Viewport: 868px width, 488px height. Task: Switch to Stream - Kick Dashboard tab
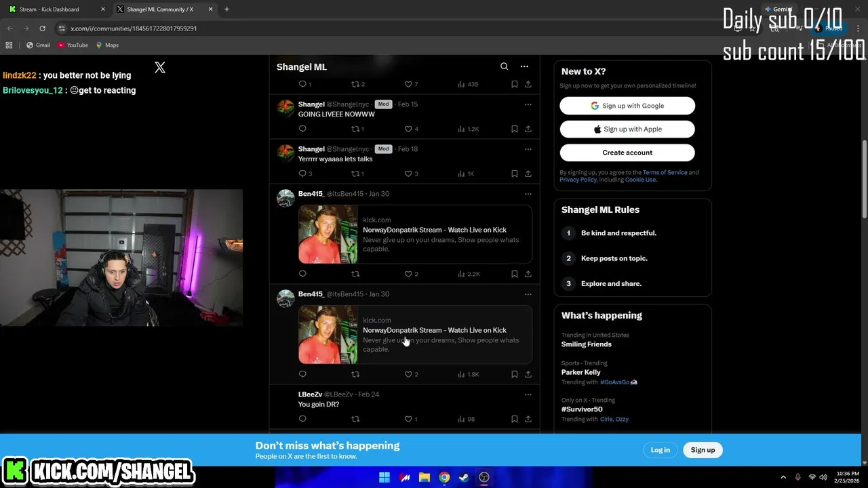pos(56,9)
